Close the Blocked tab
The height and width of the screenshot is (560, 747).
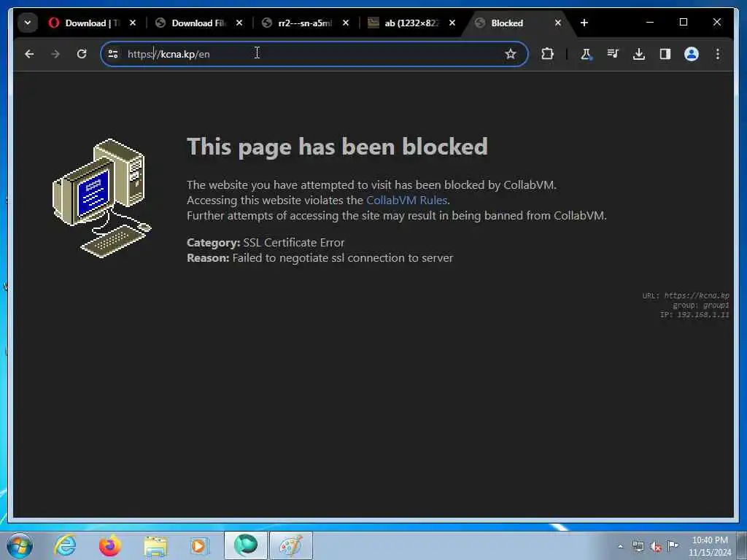558,23
